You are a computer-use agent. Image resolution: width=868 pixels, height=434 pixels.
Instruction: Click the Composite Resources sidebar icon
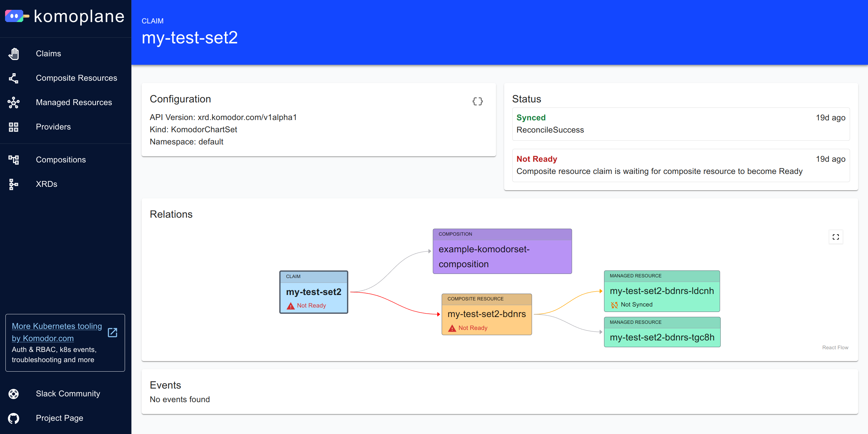(x=14, y=78)
